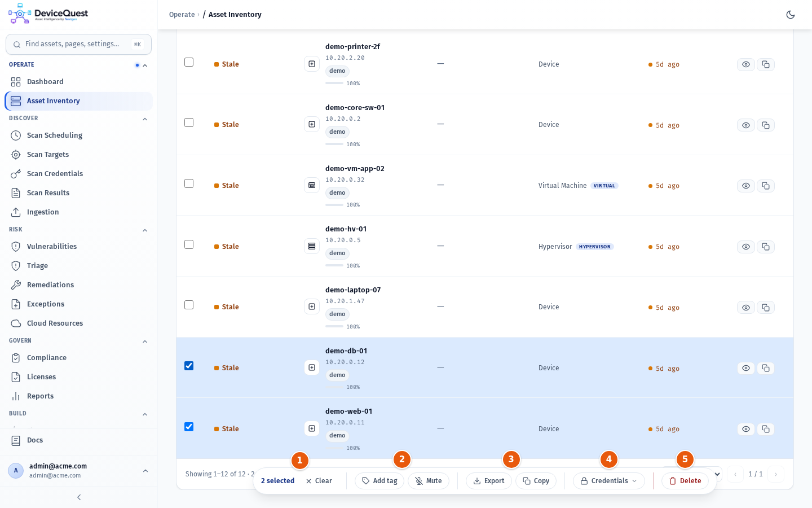Hypervisor type icon for demo-hv-01

[x=312, y=246]
